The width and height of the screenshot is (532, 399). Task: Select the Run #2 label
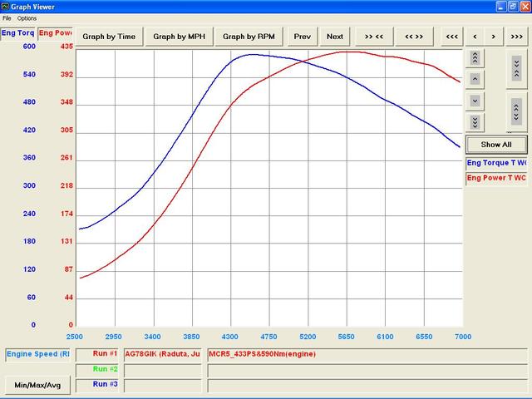tap(96, 370)
